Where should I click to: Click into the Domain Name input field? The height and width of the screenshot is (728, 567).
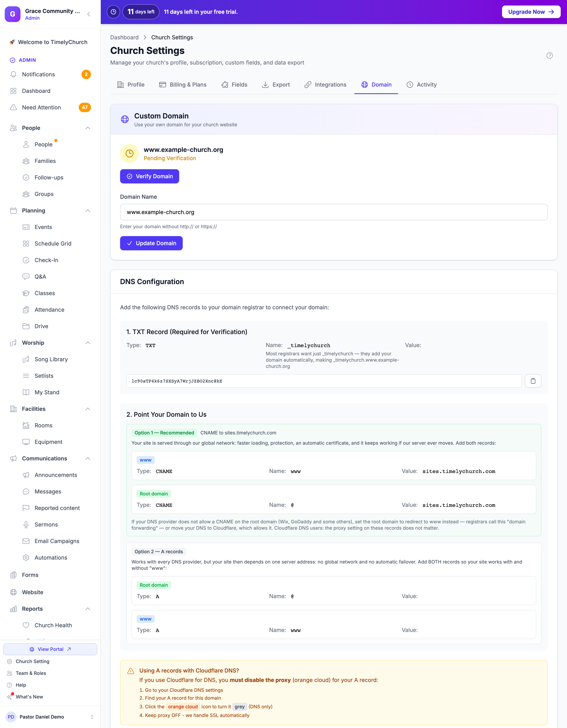(x=334, y=212)
